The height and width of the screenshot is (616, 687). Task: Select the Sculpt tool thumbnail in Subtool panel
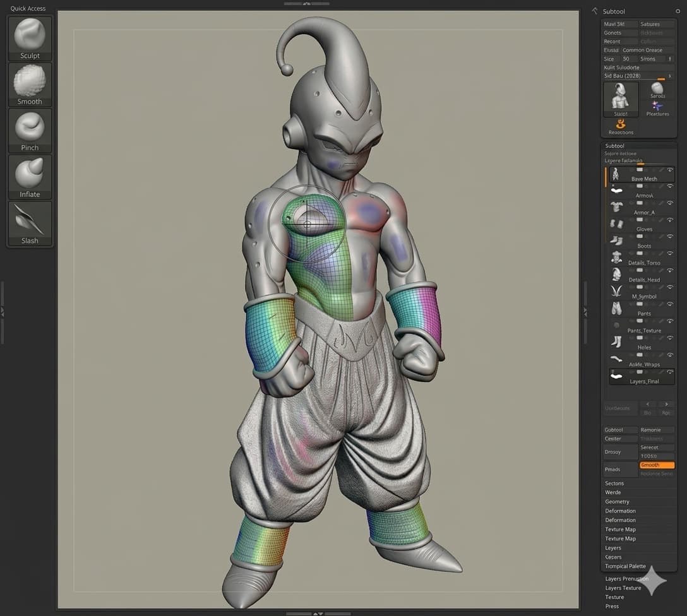[x=621, y=99]
